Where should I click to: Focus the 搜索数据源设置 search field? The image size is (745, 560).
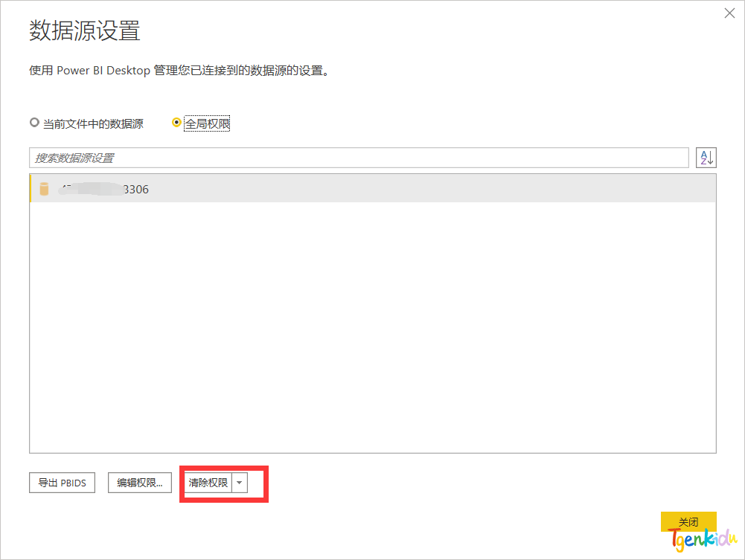pos(359,158)
